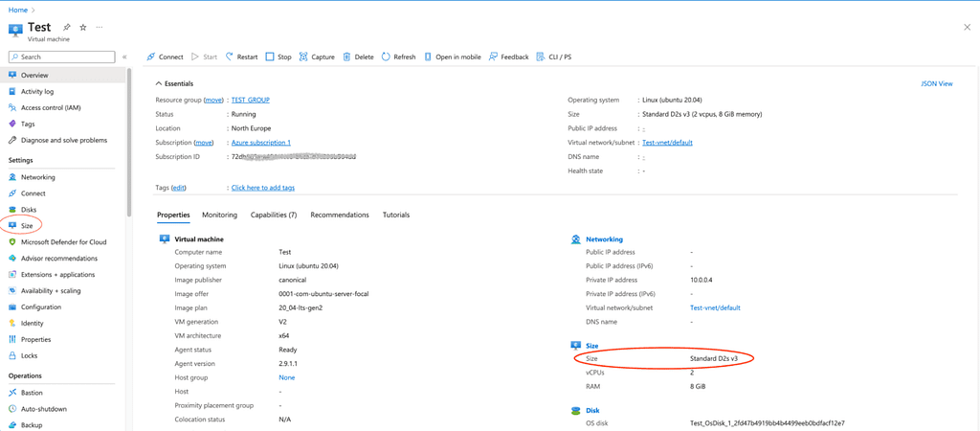Click the Overview sidebar icon
980x431 pixels.
coord(12,75)
